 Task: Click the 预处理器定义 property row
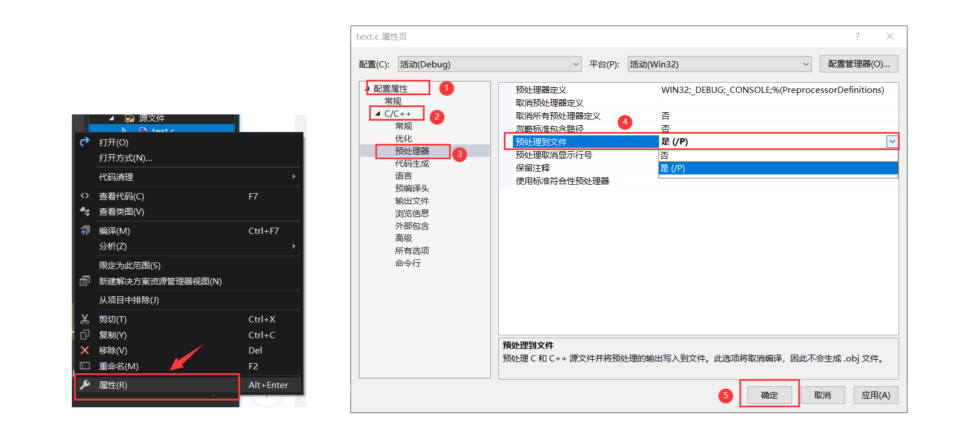tap(705, 90)
